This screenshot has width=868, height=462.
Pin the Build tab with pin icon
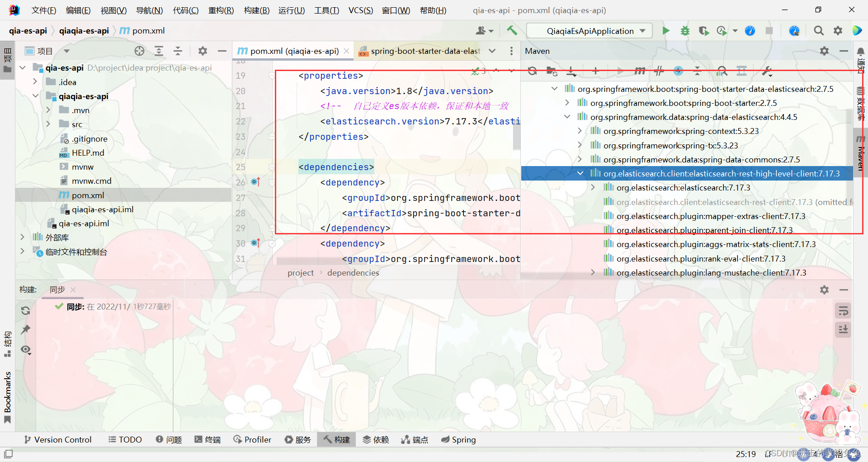[x=26, y=329]
